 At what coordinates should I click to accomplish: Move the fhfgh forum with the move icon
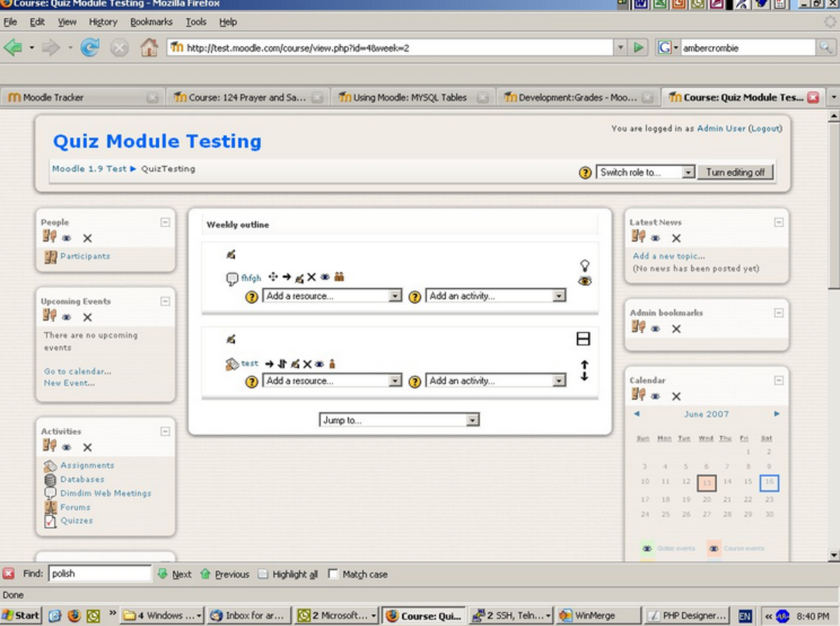tap(272, 277)
